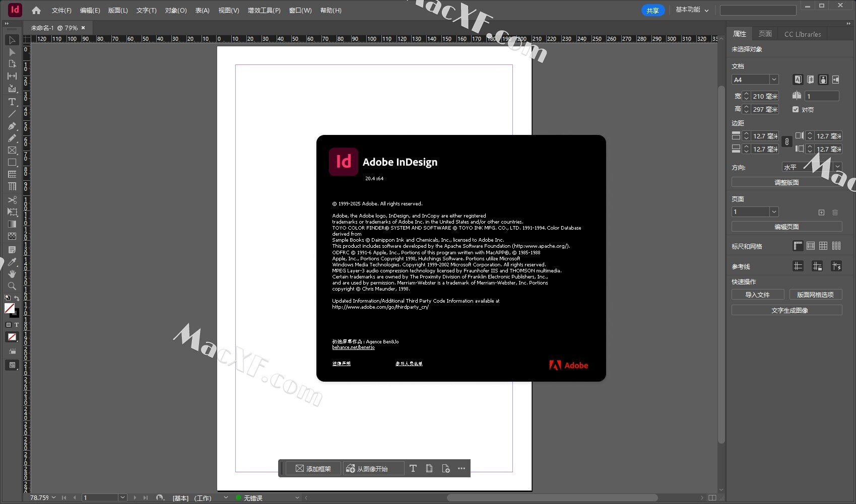Screen dimensions: 856x504
Task: Click the search field in the top bar
Action: click(758, 10)
